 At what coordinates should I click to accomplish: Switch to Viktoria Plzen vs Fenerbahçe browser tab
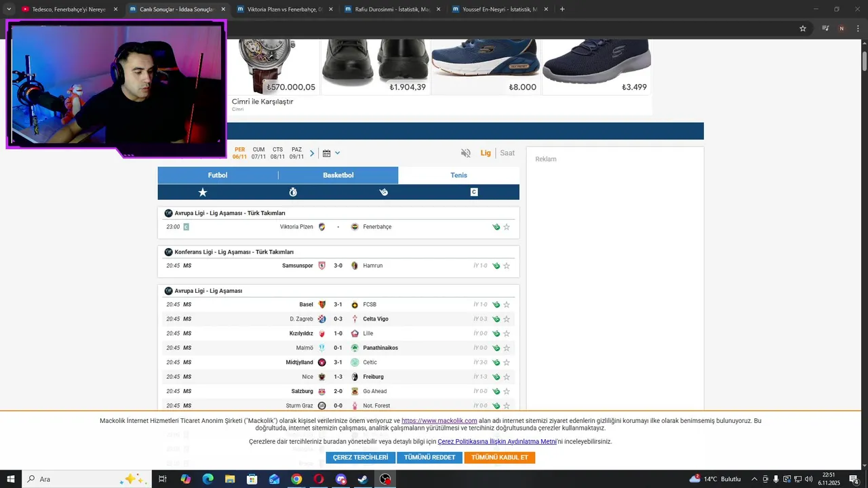click(284, 9)
